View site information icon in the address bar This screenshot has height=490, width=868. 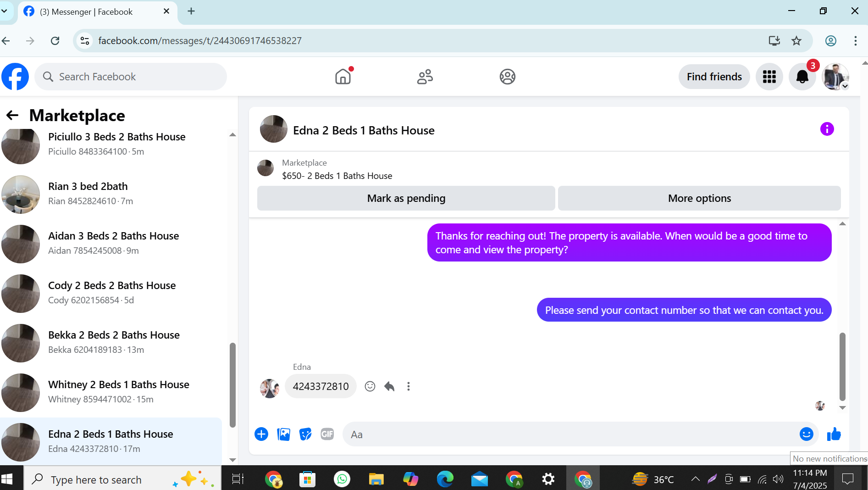tap(85, 41)
